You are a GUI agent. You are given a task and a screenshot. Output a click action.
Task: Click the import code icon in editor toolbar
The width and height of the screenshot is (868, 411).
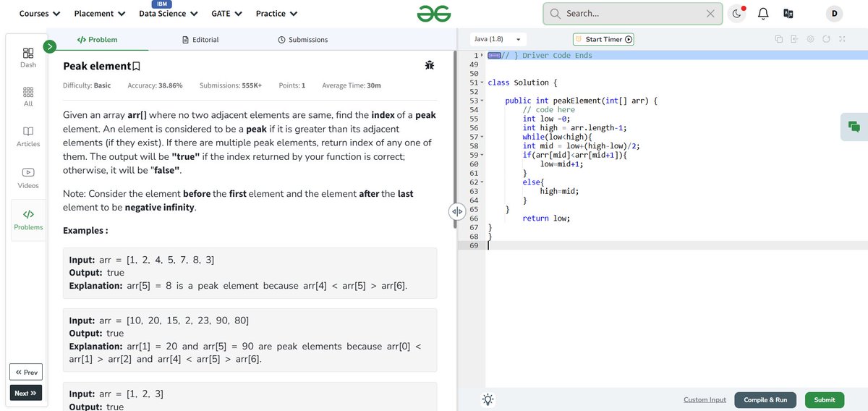(793, 39)
